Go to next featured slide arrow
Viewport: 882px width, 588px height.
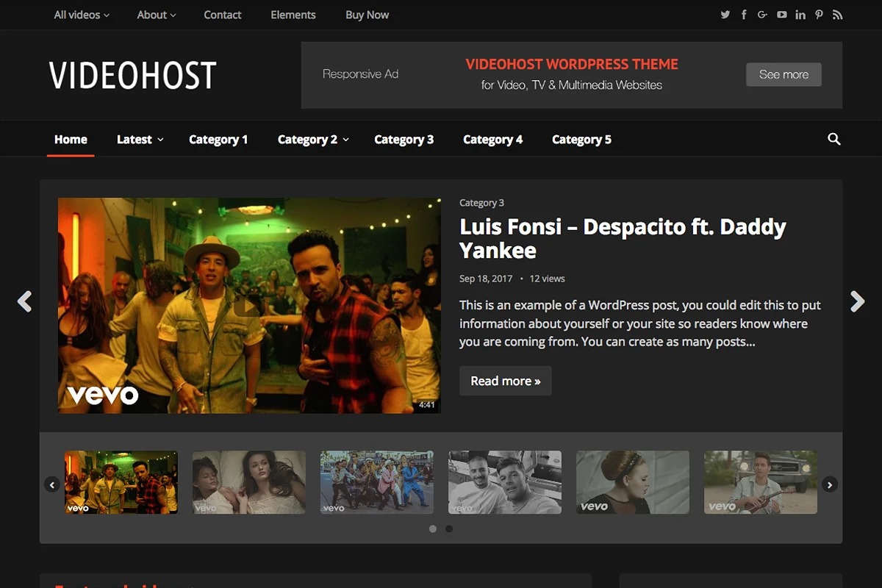pyautogui.click(x=857, y=301)
